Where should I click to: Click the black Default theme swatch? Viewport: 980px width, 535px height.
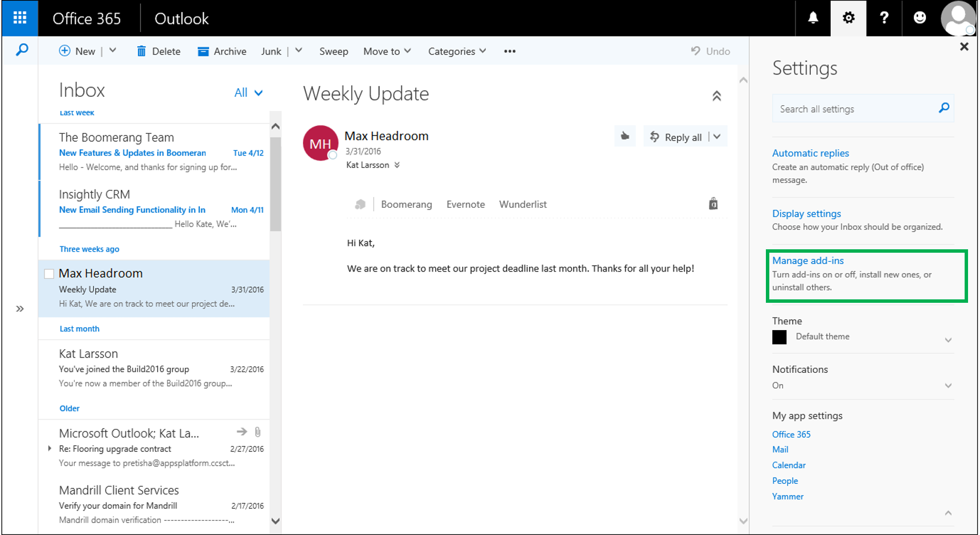tap(780, 337)
